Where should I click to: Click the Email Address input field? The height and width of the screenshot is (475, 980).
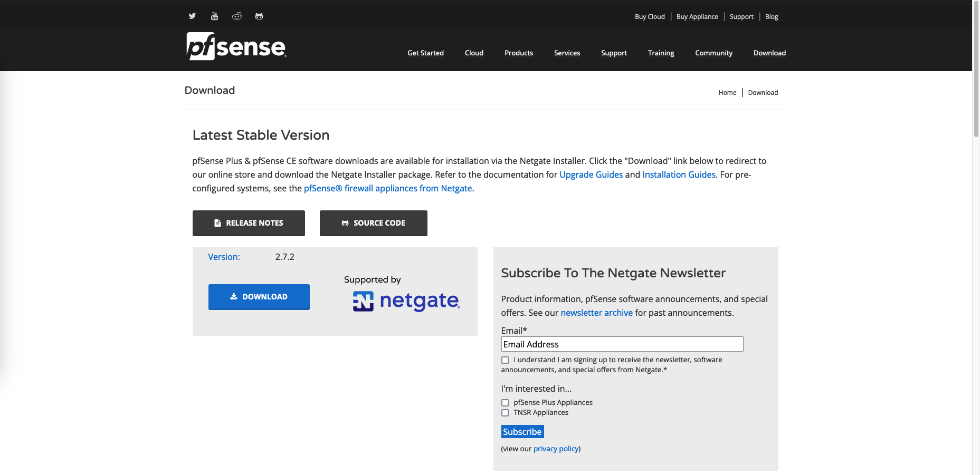[x=622, y=344]
